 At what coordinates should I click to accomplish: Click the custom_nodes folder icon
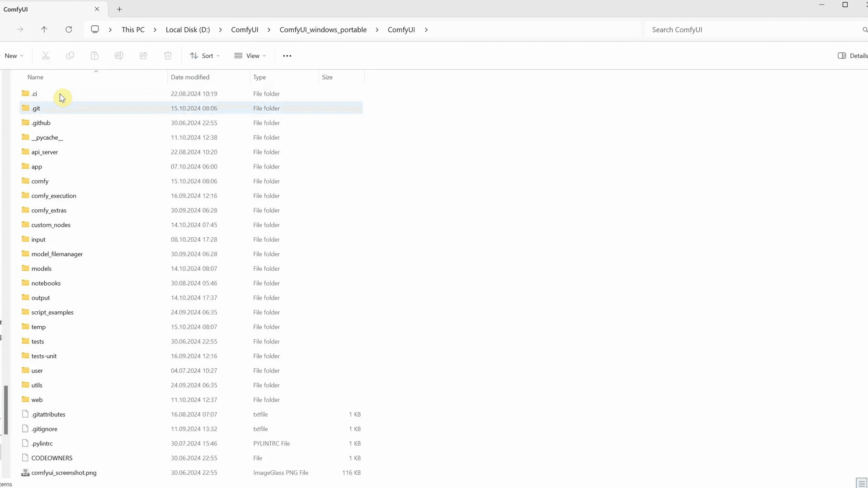point(25,225)
